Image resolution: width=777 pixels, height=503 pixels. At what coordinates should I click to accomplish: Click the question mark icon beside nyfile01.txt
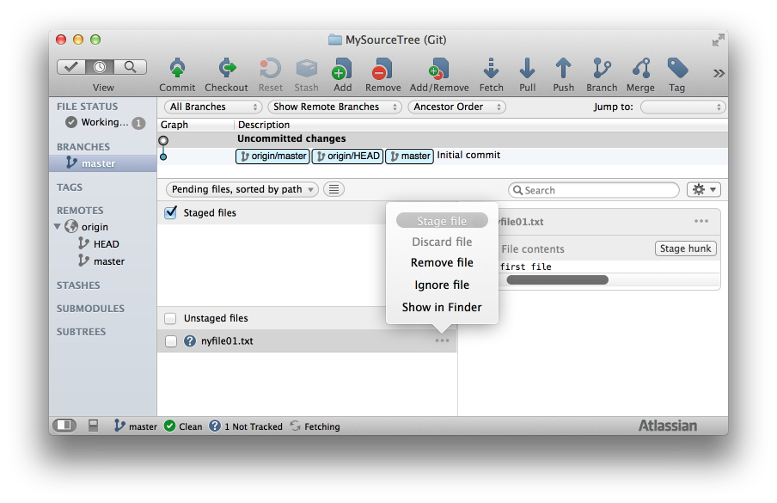pyautogui.click(x=190, y=341)
